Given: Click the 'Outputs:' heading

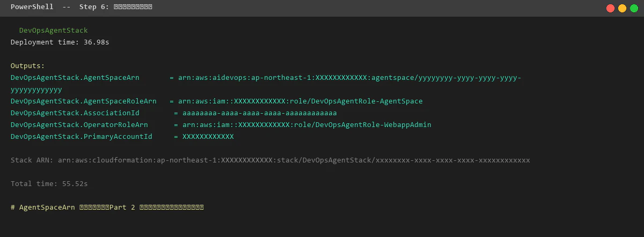Looking at the screenshot, I should (28, 66).
